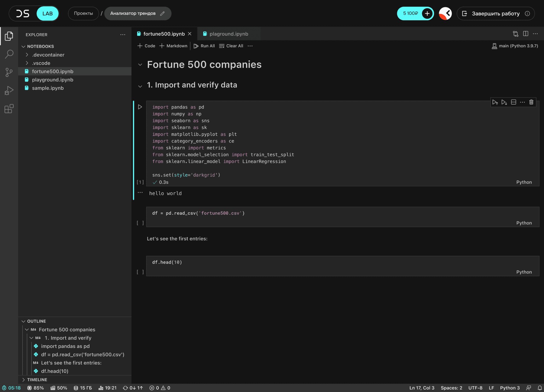Image resolution: width=544 pixels, height=392 pixels.
Task: Toggle the LAB mode pill
Action: click(47, 14)
